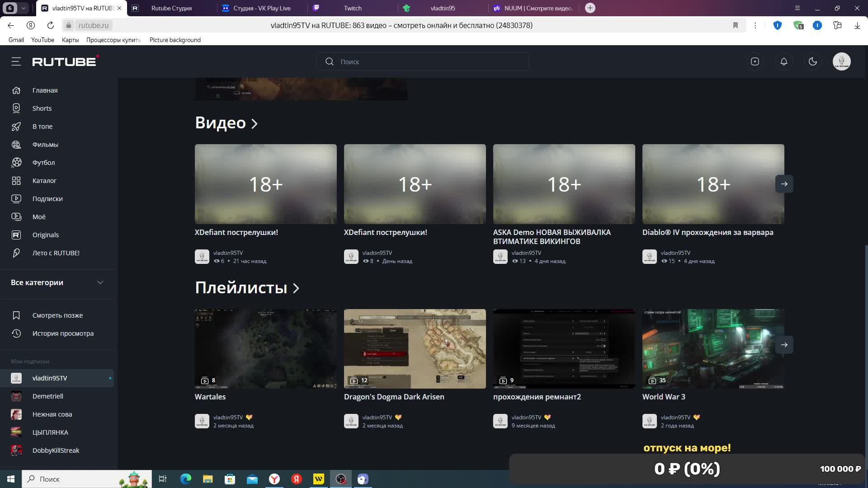Click the upload video plus icon
Image resolution: width=868 pixels, height=488 pixels.
pyautogui.click(x=755, y=61)
